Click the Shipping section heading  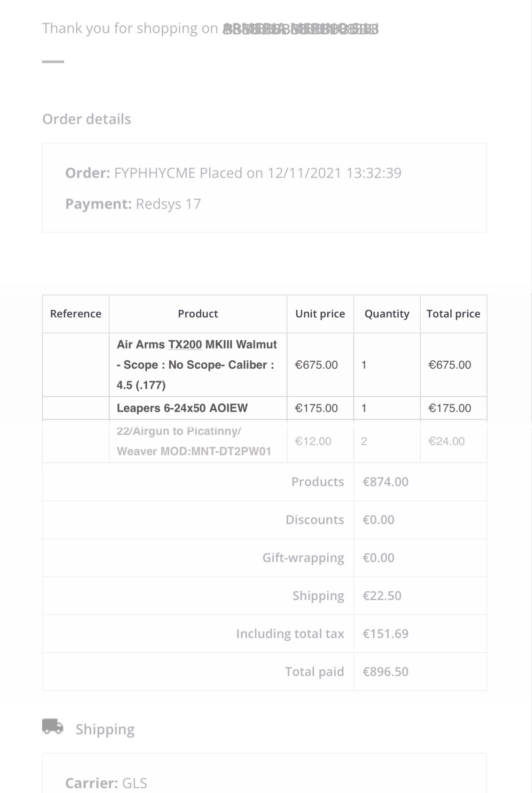coord(105,729)
